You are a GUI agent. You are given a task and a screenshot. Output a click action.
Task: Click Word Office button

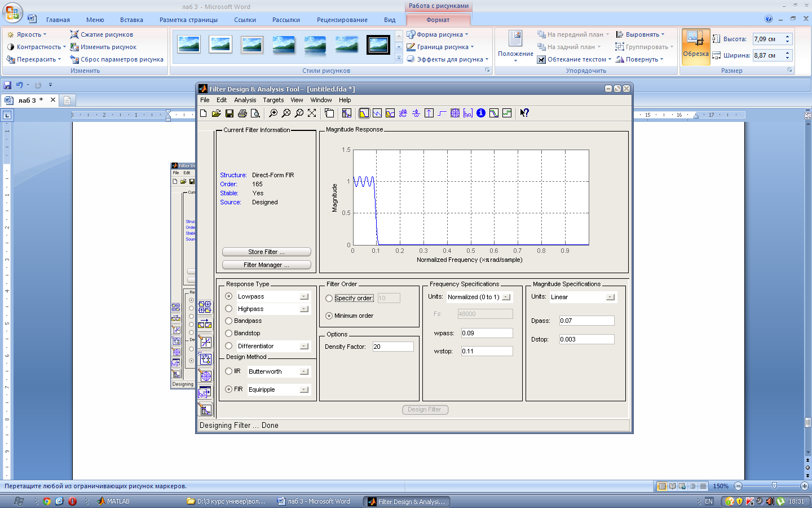(12, 12)
